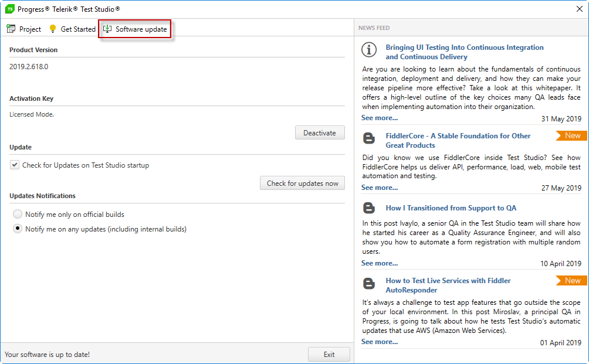Click the Licensed Mode. text
Screen dimensions: 589x364
[32, 114]
